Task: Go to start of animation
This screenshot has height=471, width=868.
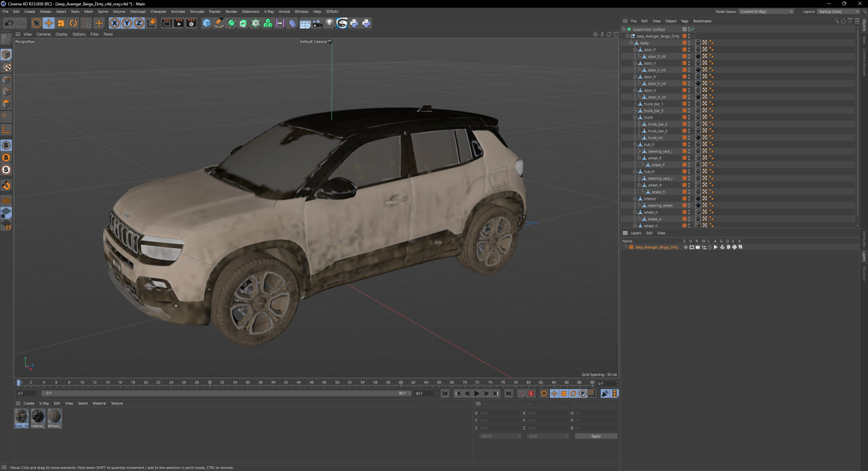Action: click(x=445, y=393)
